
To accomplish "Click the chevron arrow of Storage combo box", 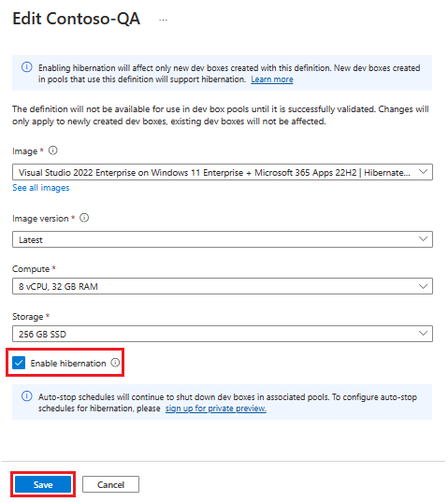I will click(x=423, y=334).
